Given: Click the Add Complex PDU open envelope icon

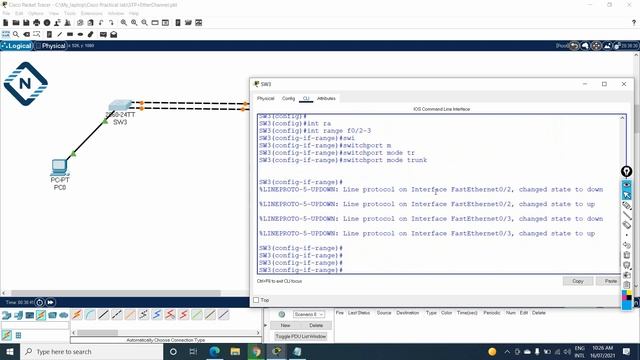Looking at the screenshot, I should (114, 34).
